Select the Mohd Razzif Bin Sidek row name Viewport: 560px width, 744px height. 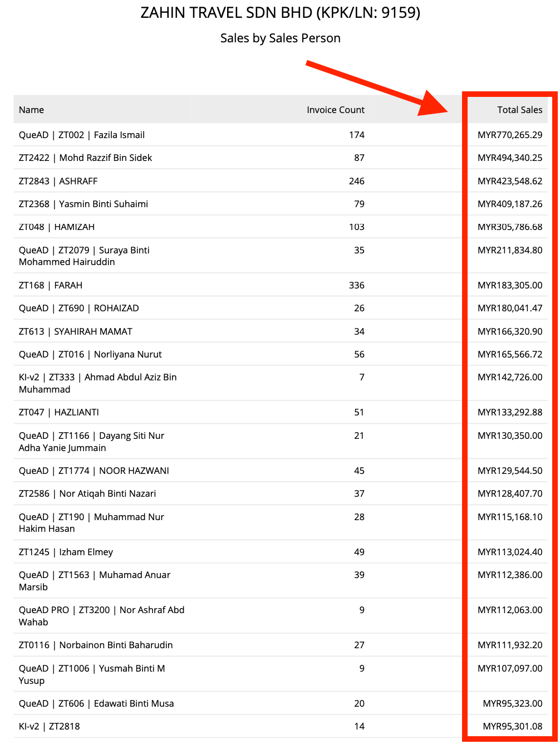pos(85,158)
